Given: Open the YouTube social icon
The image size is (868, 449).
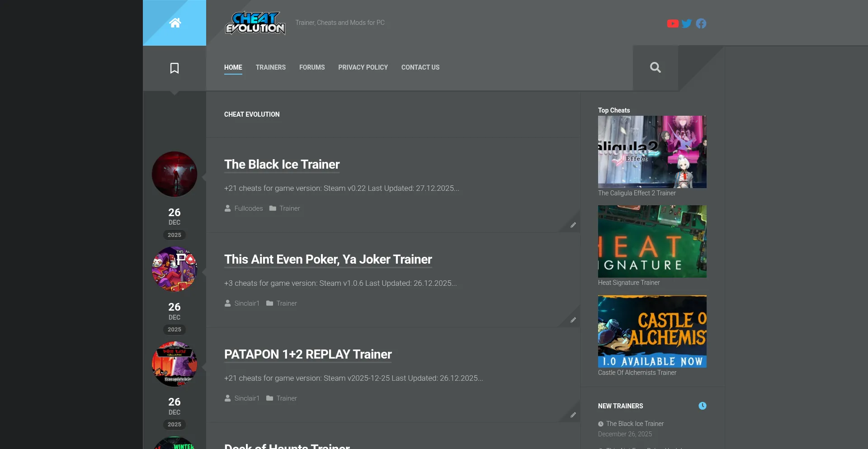Looking at the screenshot, I should pos(672,24).
